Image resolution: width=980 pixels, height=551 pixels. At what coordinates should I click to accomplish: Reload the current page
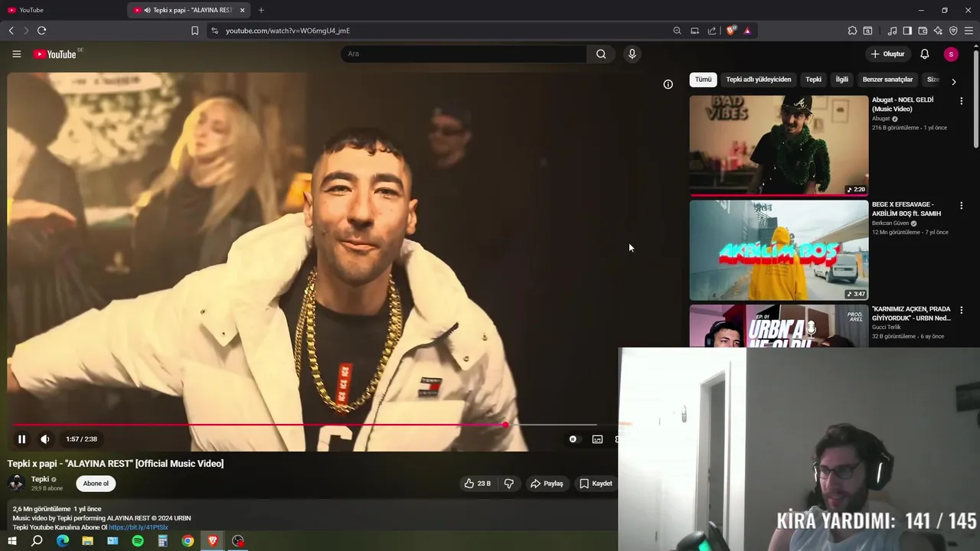pyautogui.click(x=41, y=31)
